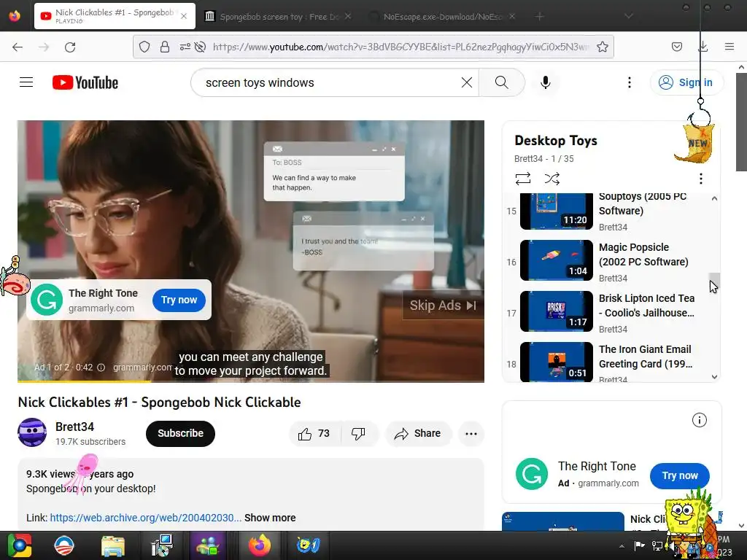Open the web.archive.org description link
This screenshot has height=560, width=747.
(x=145, y=518)
